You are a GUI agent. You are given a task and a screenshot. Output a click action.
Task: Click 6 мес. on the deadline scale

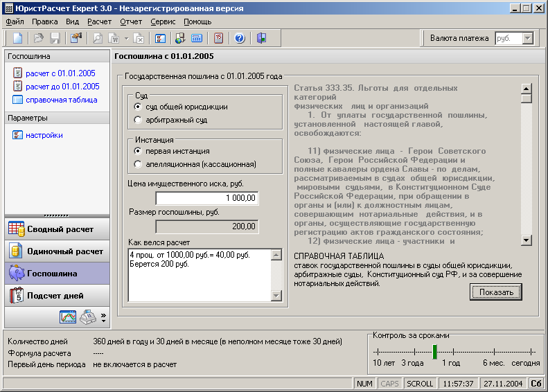(493, 363)
